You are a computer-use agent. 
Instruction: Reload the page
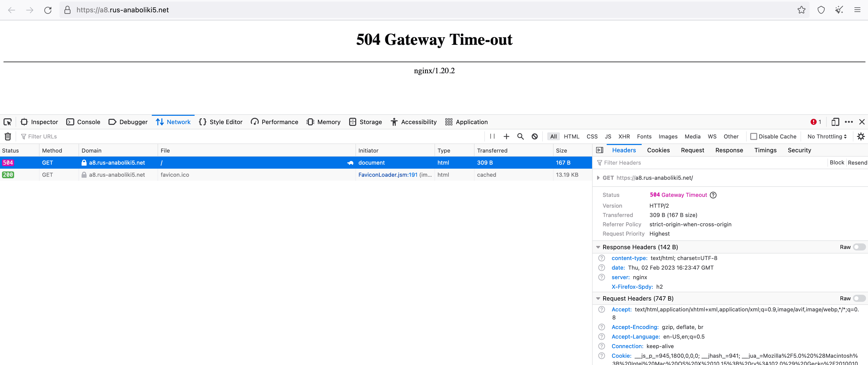[48, 10]
